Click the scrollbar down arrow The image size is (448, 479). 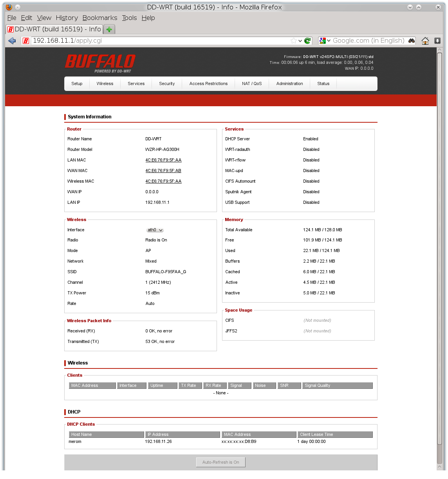click(439, 467)
